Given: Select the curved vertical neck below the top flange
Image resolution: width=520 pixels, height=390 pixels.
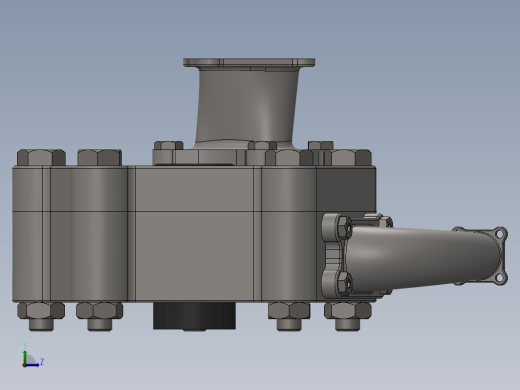Looking at the screenshot, I should point(247,106).
